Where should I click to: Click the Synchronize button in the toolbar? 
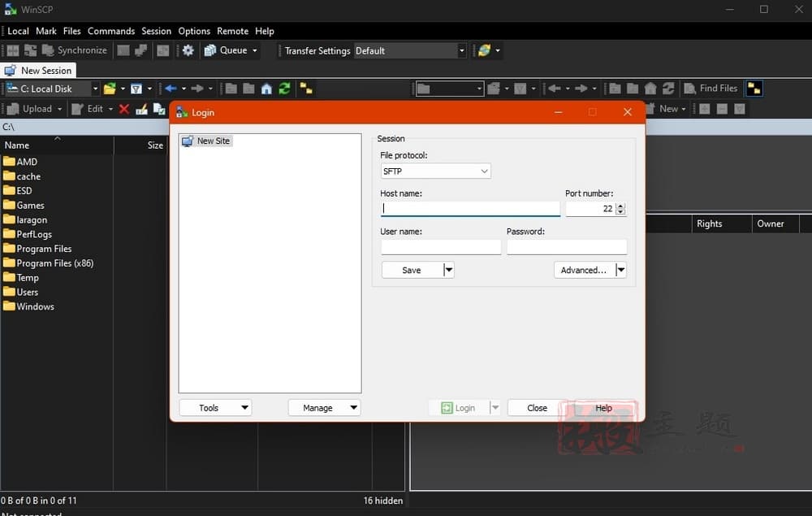(x=75, y=50)
